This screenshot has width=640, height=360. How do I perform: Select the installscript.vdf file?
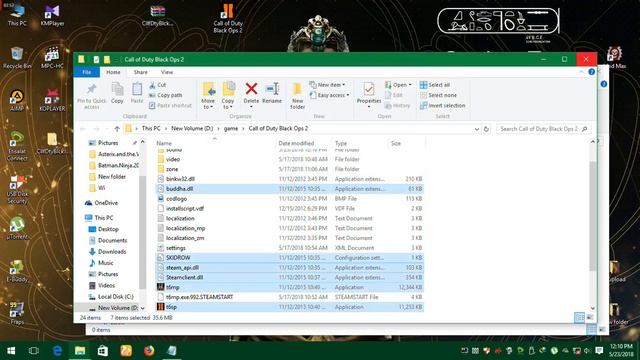(x=289, y=208)
